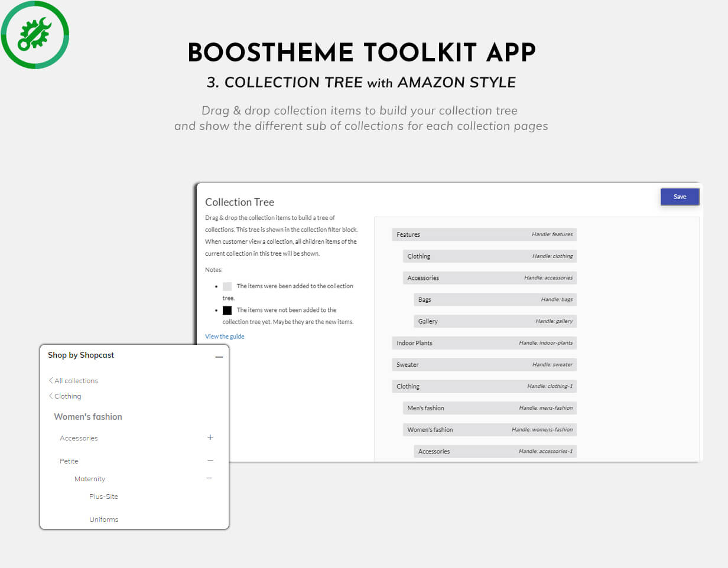Collapse the Shop by Shopcast panel
Viewport: 728px width, 568px height.
click(x=219, y=357)
